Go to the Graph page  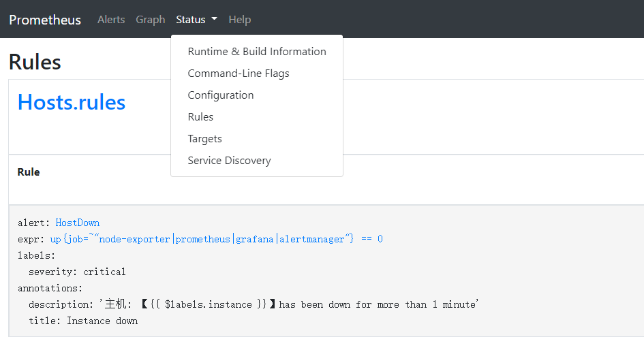150,20
